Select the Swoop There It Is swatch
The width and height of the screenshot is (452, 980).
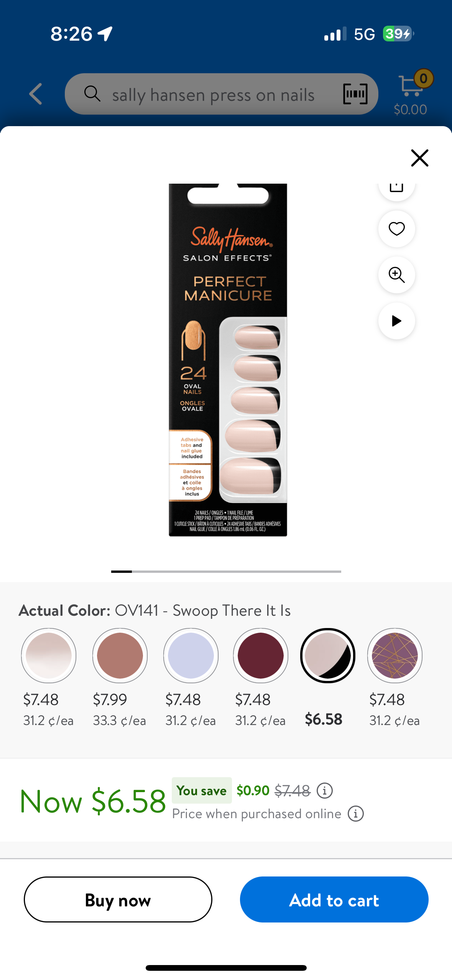point(328,656)
